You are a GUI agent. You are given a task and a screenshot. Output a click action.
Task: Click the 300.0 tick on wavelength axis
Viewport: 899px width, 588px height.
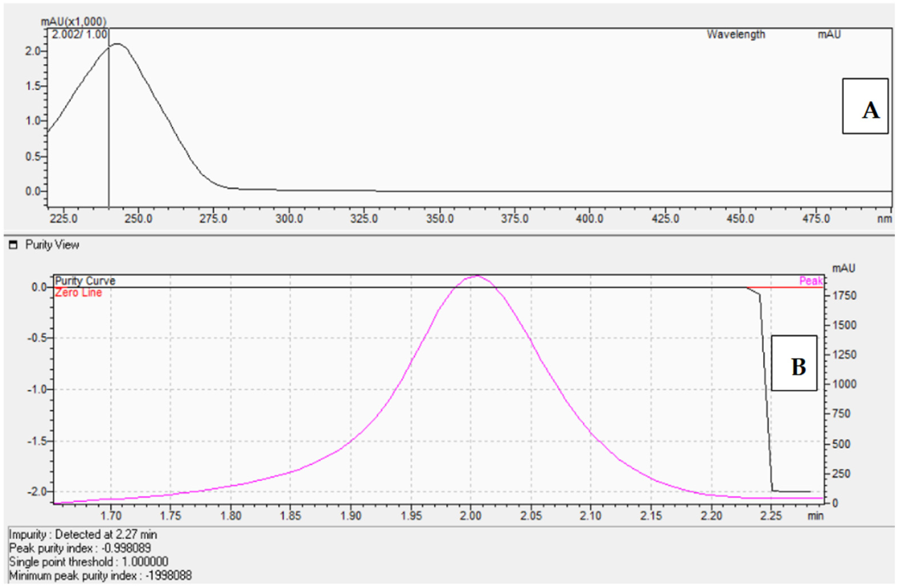pyautogui.click(x=289, y=219)
